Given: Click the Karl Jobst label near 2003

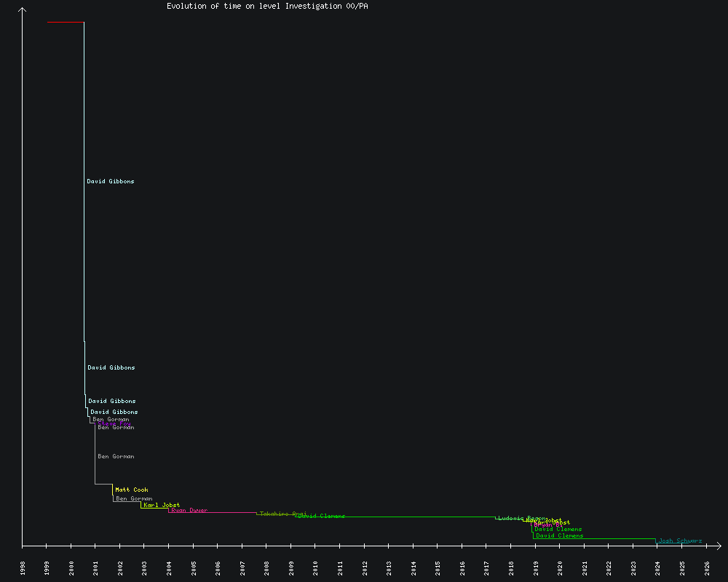Looking at the screenshot, I should click(x=162, y=505).
